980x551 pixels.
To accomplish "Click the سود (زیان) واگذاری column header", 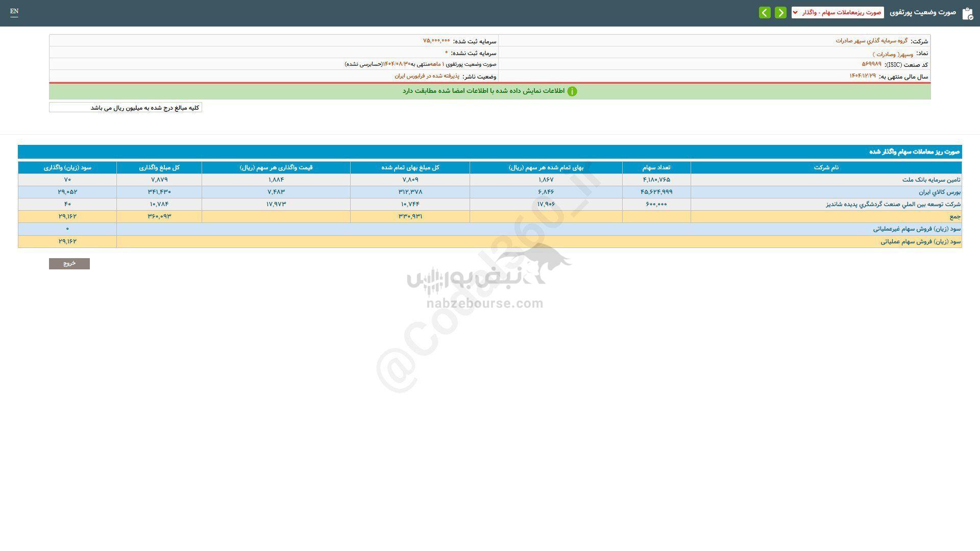I will point(67,167).
